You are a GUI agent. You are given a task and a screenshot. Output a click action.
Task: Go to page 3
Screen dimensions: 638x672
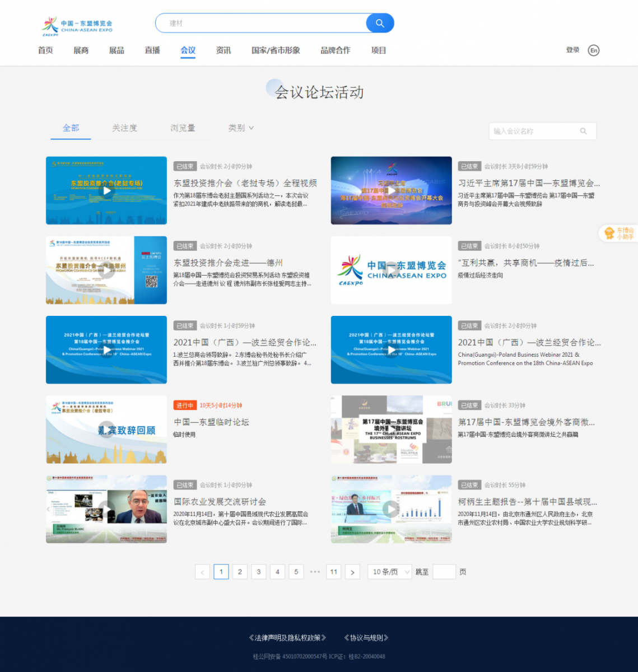point(259,572)
